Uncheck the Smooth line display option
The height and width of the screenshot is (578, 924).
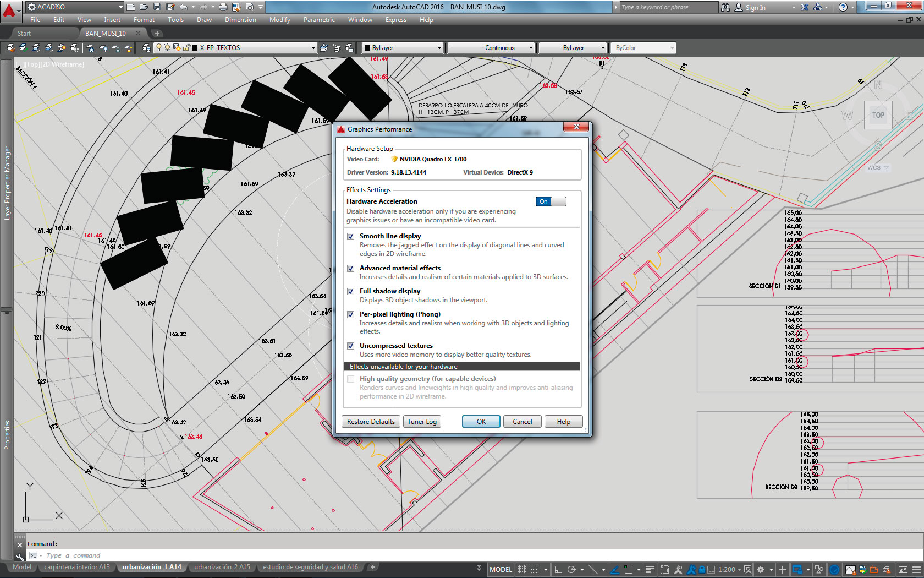351,236
